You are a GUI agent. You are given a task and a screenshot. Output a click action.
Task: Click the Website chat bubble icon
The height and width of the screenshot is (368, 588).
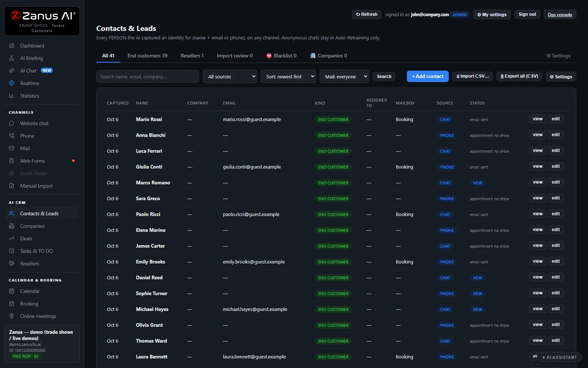11,123
